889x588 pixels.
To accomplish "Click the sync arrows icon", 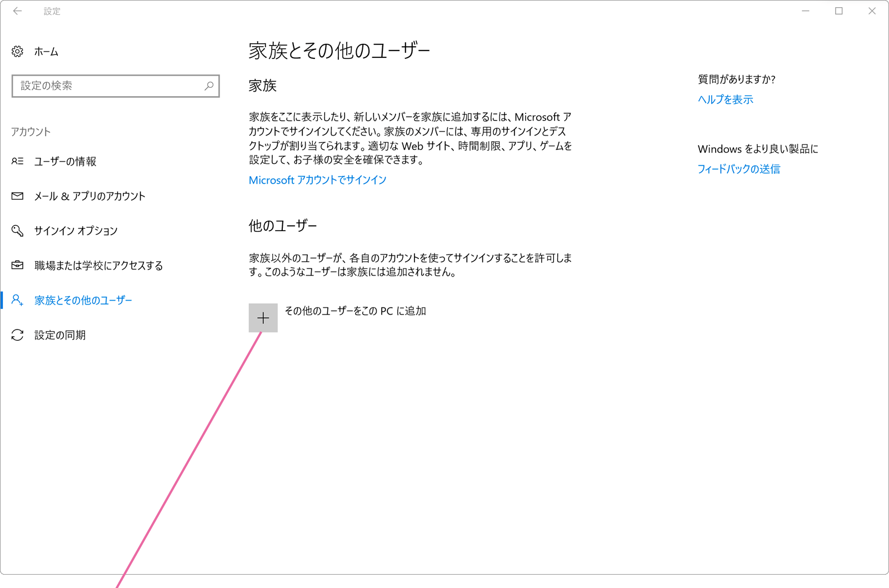I will [x=17, y=335].
